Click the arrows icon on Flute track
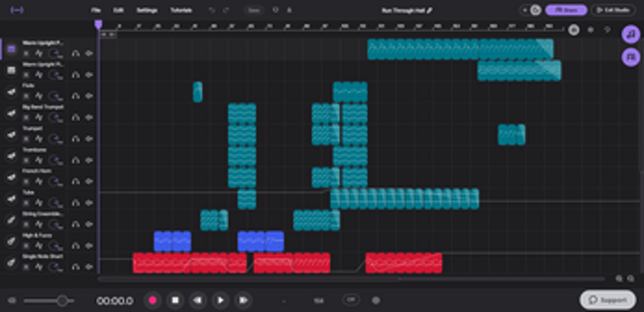Image resolution: width=644 pixels, height=312 pixels. pyautogui.click(x=89, y=96)
